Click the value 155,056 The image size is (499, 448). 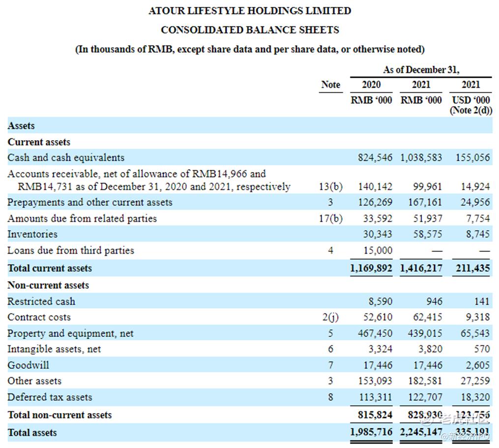(x=472, y=158)
